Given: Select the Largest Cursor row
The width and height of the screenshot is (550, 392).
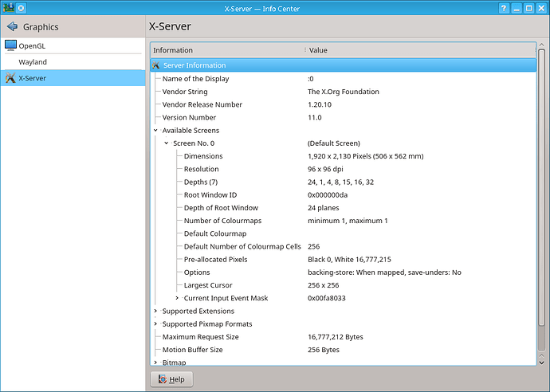Looking at the screenshot, I should [x=344, y=285].
